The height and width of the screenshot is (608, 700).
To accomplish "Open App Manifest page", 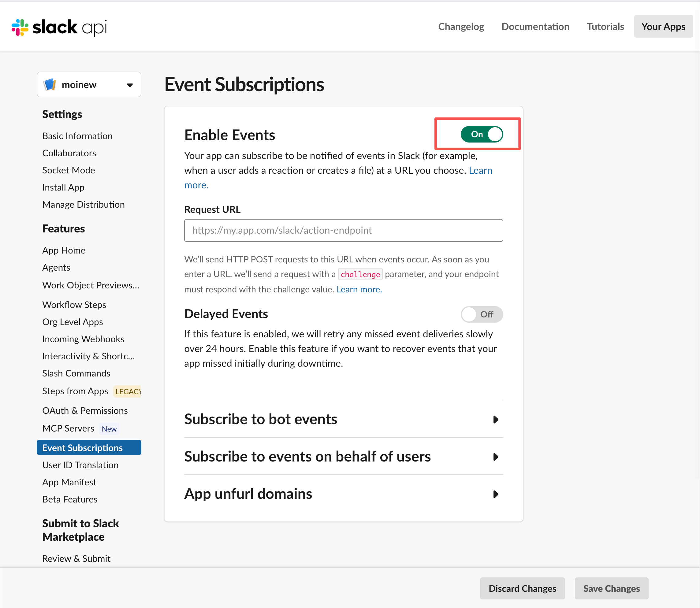I will (69, 482).
